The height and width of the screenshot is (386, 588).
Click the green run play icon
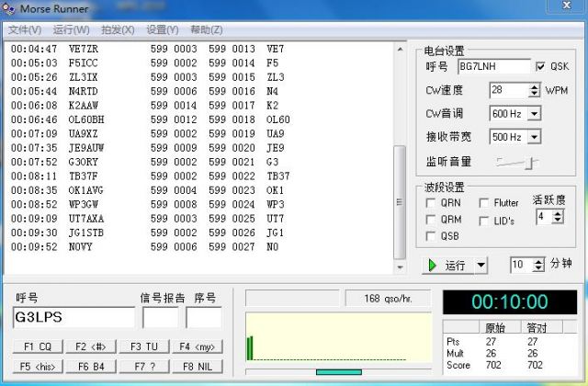pos(433,266)
